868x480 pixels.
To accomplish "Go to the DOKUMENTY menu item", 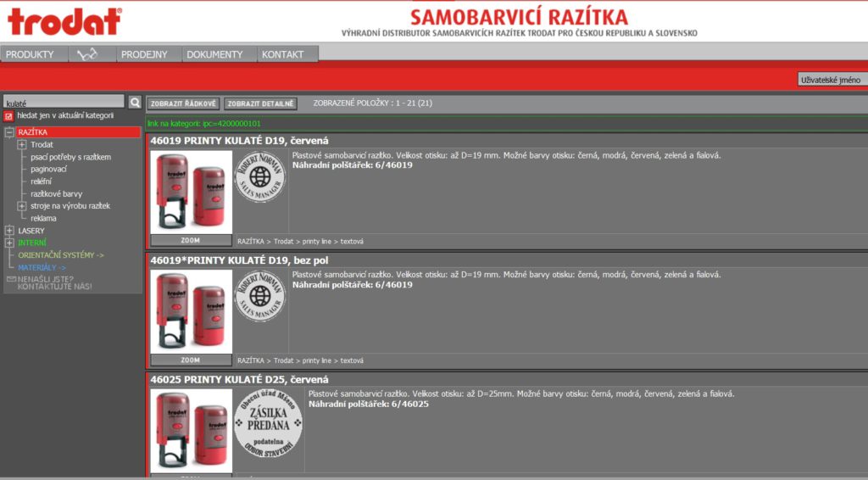I will coord(214,54).
